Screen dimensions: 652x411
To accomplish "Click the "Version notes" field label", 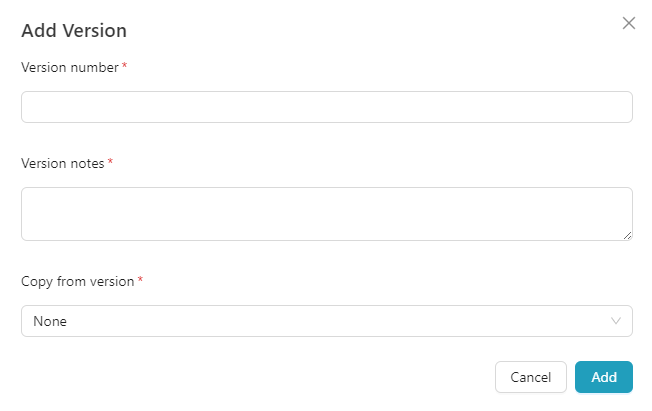I will click(x=62, y=162).
